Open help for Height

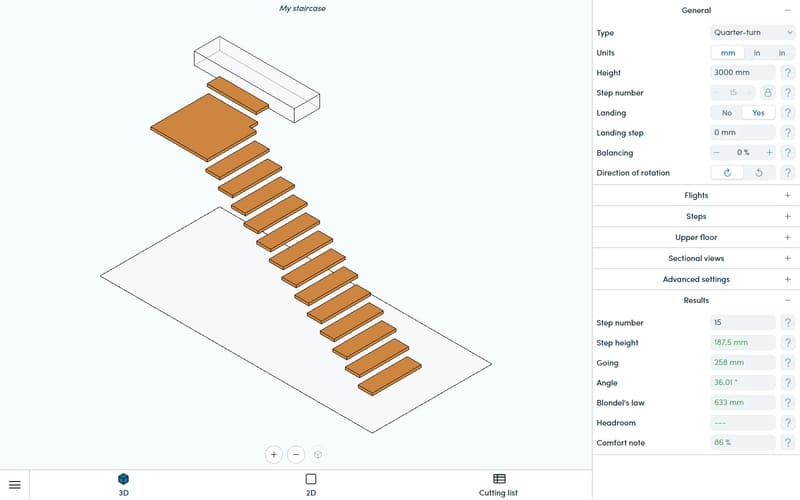click(x=788, y=72)
